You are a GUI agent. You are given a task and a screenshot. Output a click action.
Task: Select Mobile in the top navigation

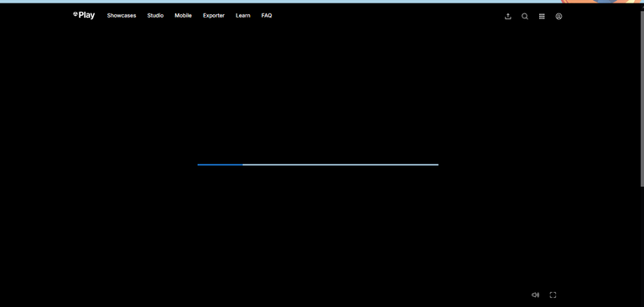[183, 16]
